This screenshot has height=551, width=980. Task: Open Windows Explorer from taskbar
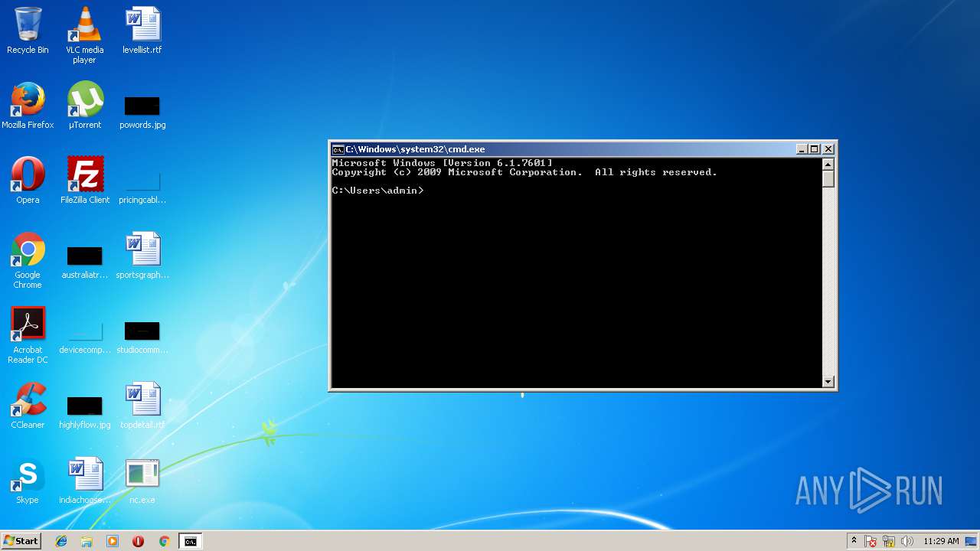(87, 541)
